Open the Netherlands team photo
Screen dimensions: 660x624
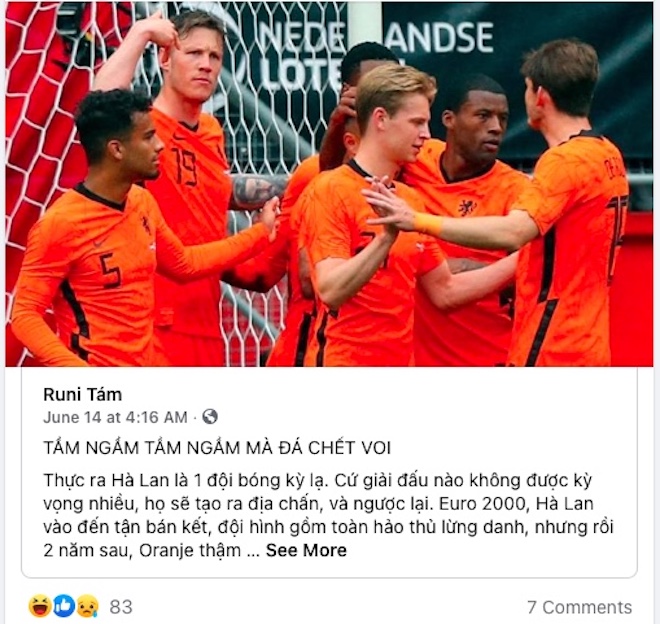pyautogui.click(x=329, y=184)
